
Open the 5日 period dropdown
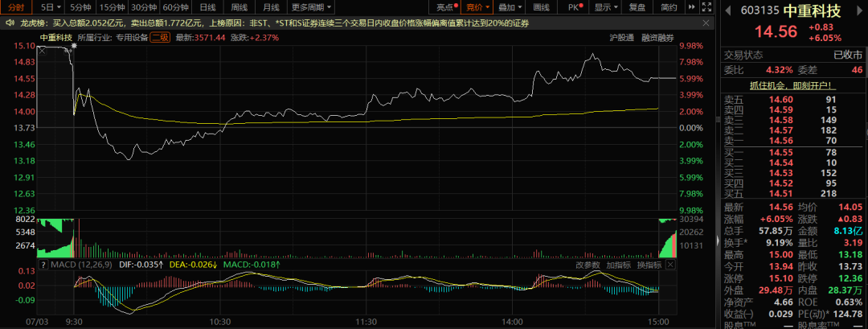(x=50, y=7)
